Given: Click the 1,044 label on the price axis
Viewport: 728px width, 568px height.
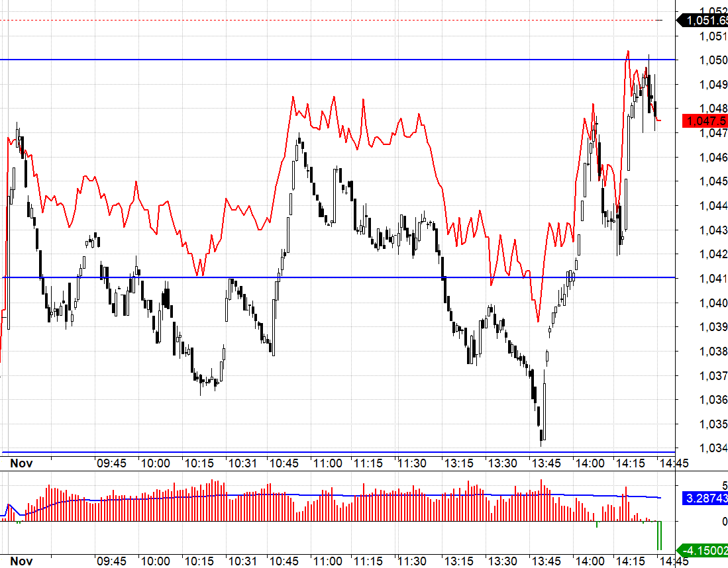Looking at the screenshot, I should tap(713, 206).
